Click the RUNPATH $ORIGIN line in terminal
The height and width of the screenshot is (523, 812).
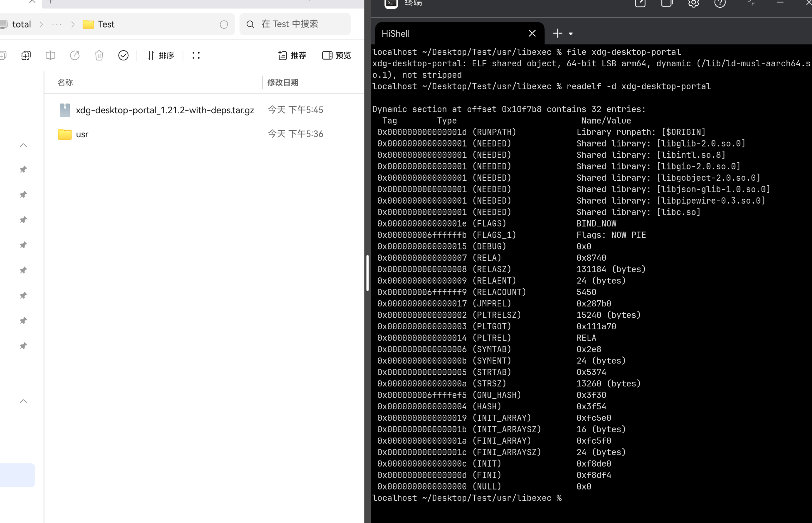pyautogui.click(x=541, y=132)
